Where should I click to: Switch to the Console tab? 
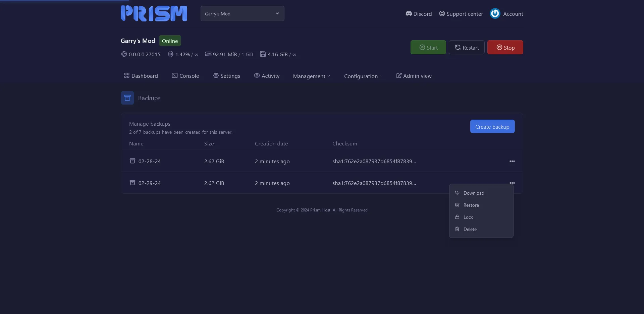[x=185, y=76]
